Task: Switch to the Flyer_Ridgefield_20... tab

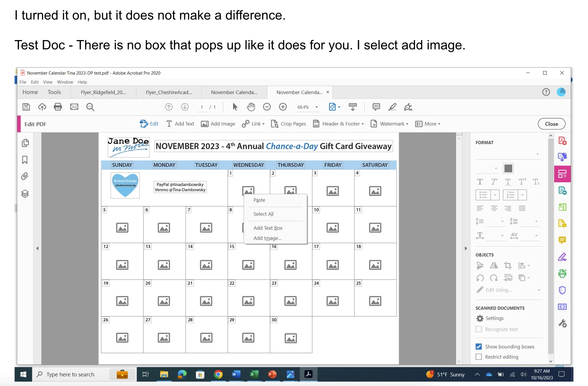Action: click(103, 92)
